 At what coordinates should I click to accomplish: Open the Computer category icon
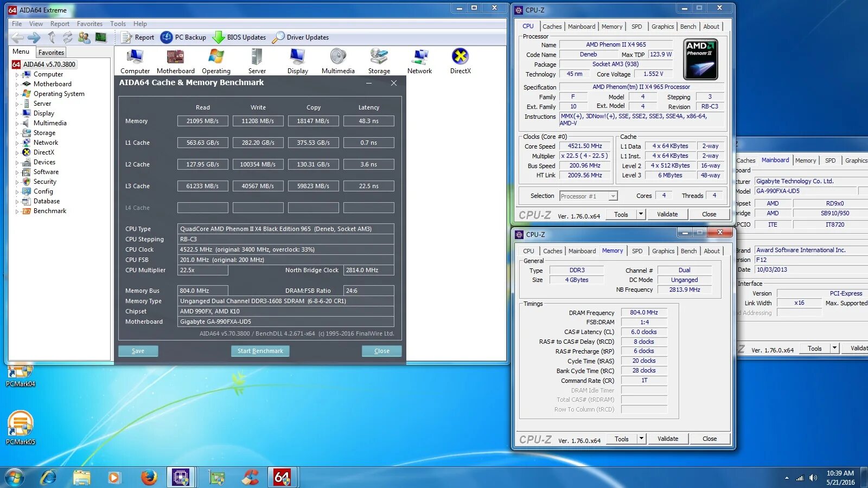coord(135,61)
